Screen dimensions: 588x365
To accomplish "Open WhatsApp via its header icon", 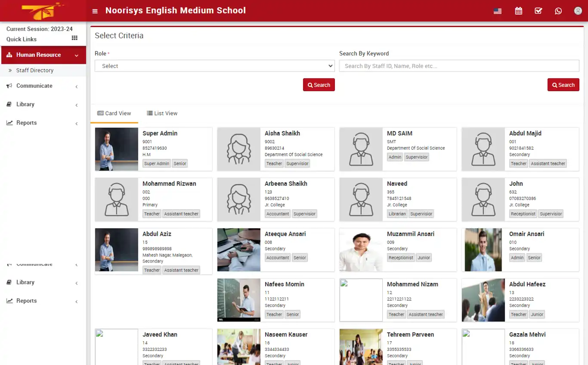I will click(558, 11).
